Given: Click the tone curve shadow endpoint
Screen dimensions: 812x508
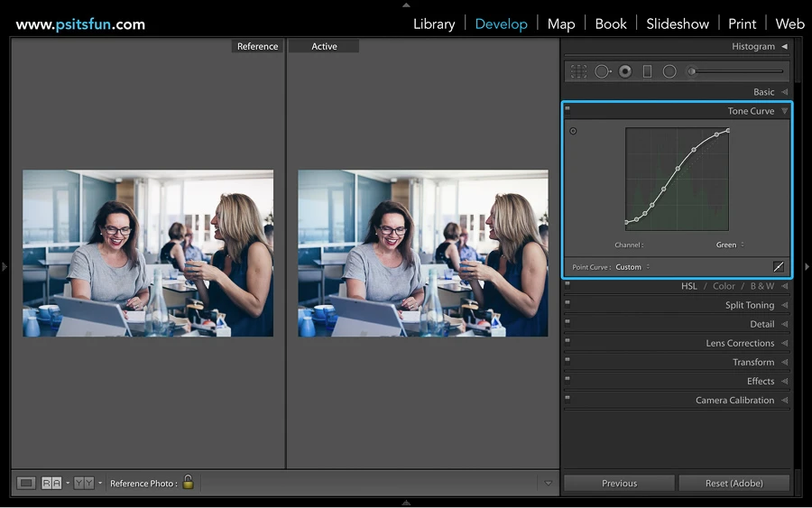Looking at the screenshot, I should coord(627,223).
